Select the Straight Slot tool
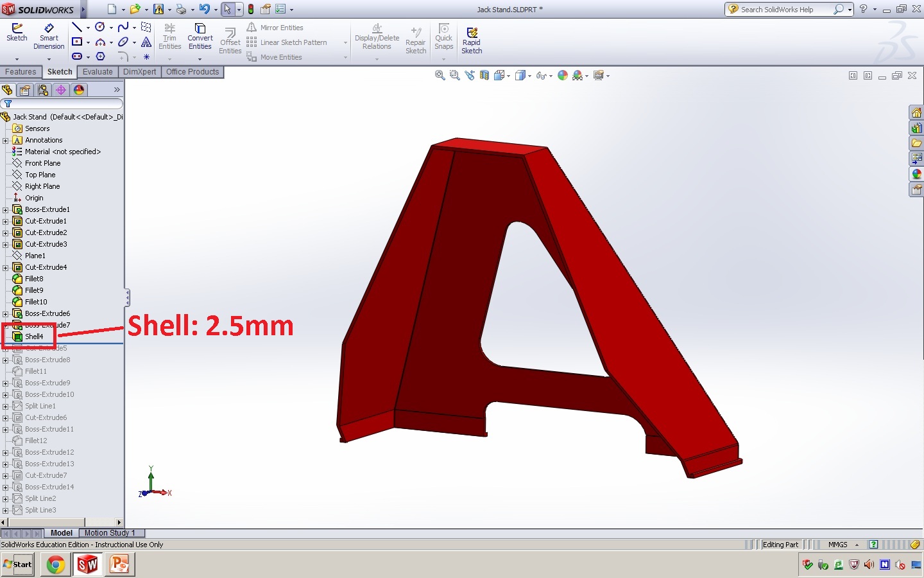The height and width of the screenshot is (578, 924). click(77, 57)
